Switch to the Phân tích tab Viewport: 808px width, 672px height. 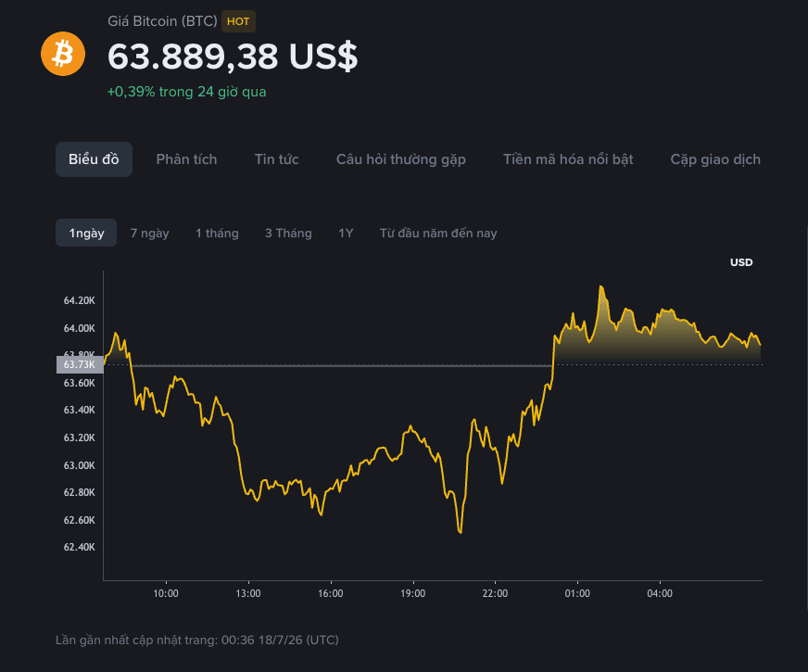pyautogui.click(x=186, y=159)
